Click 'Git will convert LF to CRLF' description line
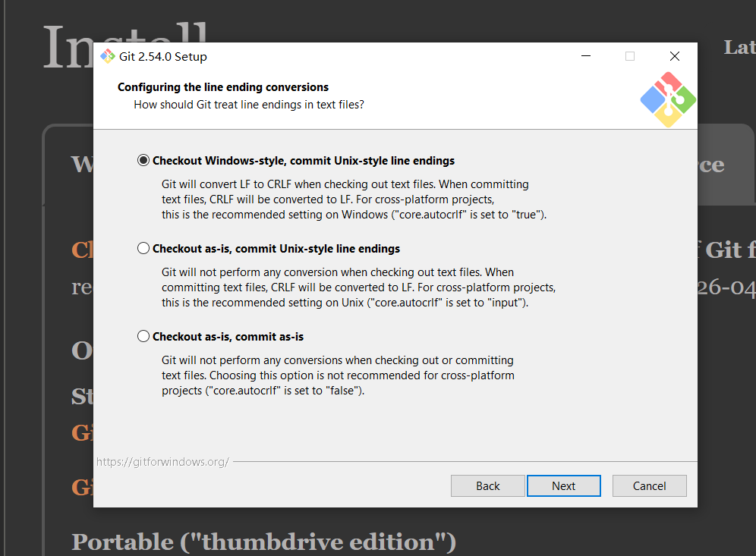756x556 pixels. click(x=345, y=184)
